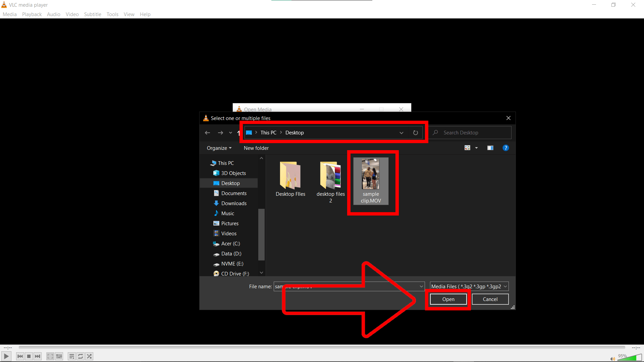The height and width of the screenshot is (362, 644).
Task: Show the playlist via playlist icon
Action: pos(71,356)
